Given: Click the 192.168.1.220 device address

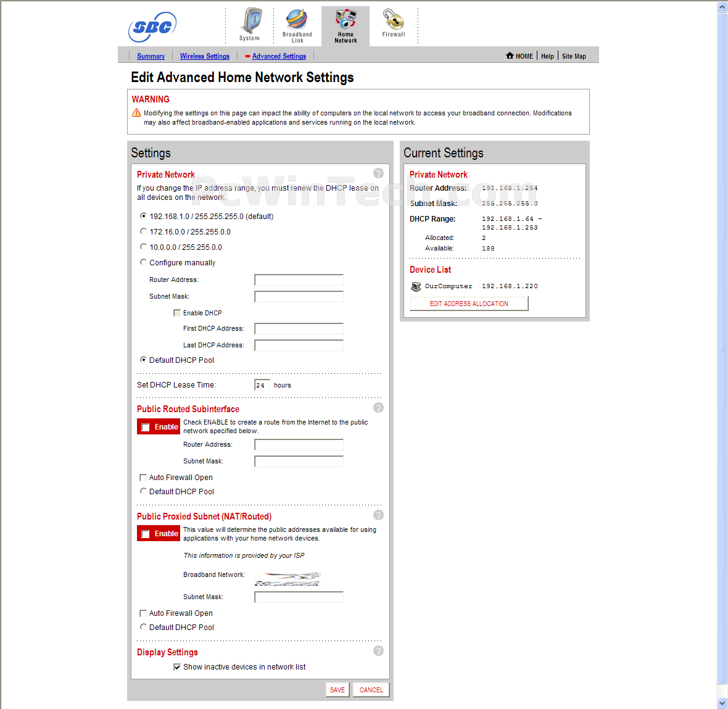Looking at the screenshot, I should click(x=510, y=286).
